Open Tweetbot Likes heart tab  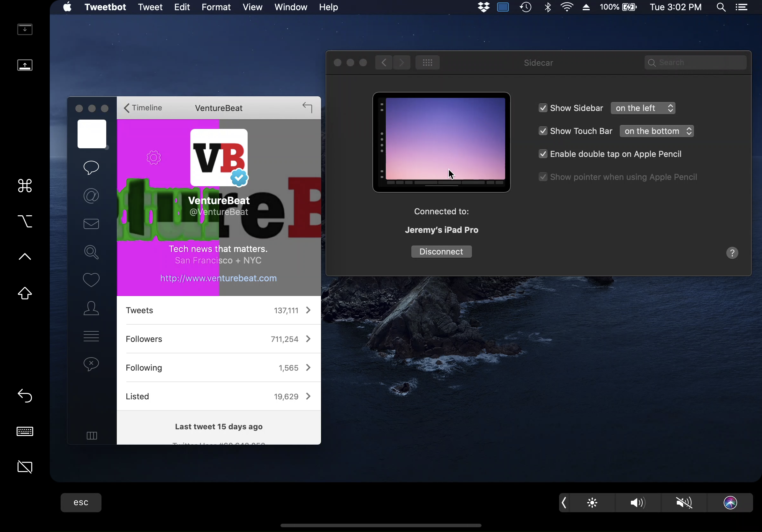click(91, 280)
